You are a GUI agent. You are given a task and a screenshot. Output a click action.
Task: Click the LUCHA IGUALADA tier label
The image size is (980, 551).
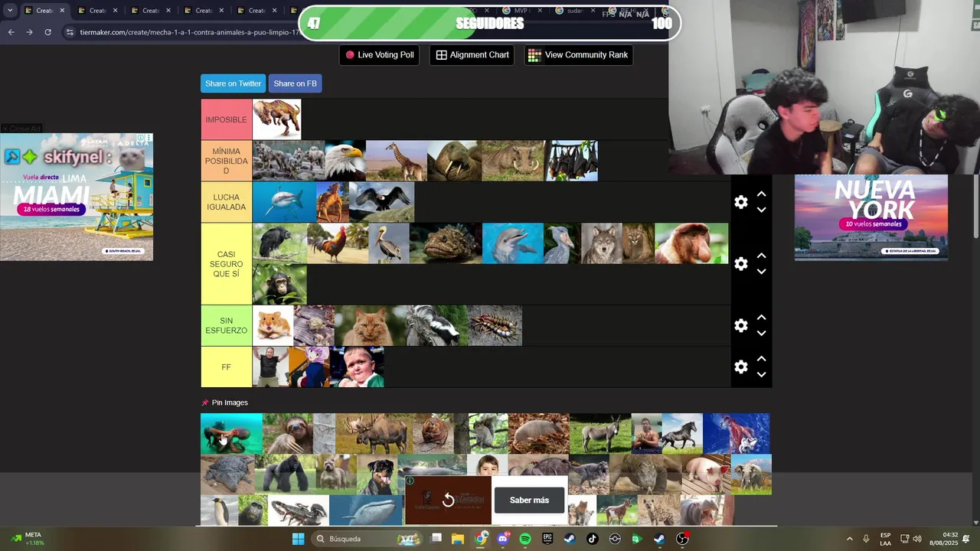click(x=226, y=202)
